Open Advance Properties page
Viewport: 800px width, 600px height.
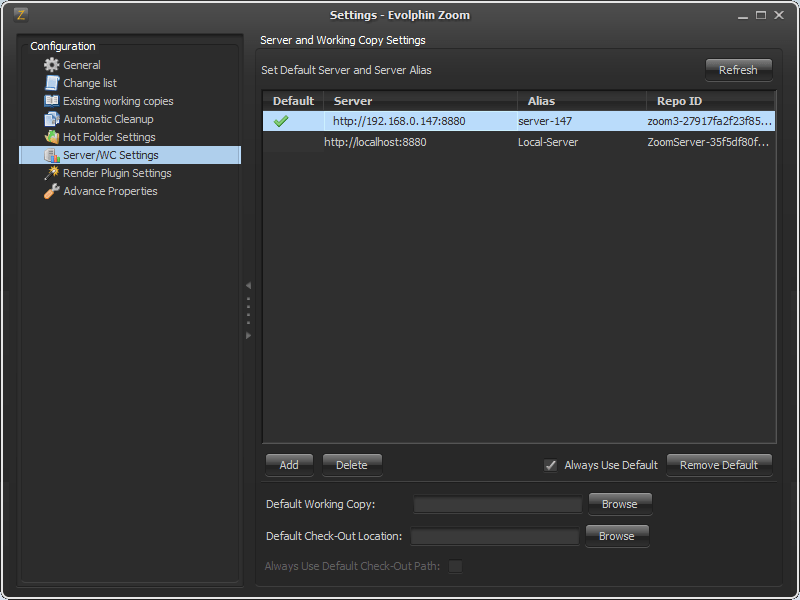tap(110, 191)
